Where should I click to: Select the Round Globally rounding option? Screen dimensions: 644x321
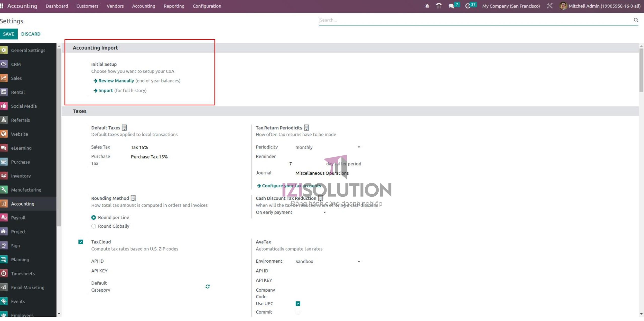(93, 226)
